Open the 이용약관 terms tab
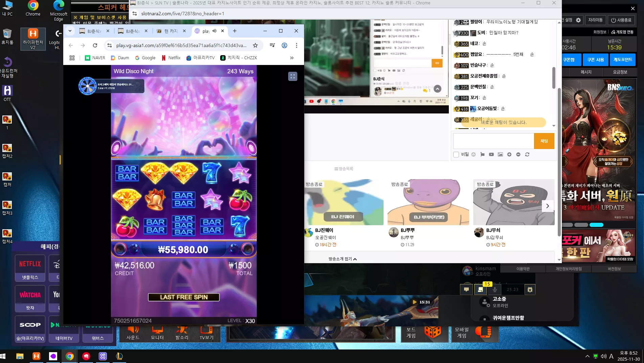Viewport: 644px width, 363px height. (523, 269)
